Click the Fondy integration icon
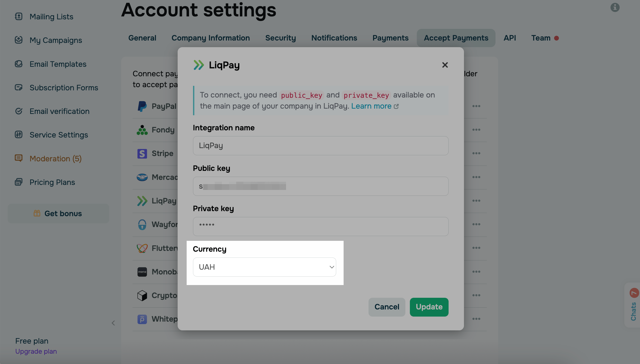Image resolution: width=640 pixels, height=364 pixels. pos(142,130)
